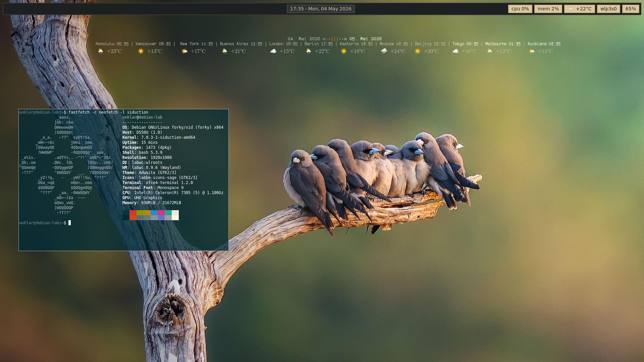Click the Melbourne 01:35 time label
The width and height of the screenshot is (644, 362).
(503, 44)
